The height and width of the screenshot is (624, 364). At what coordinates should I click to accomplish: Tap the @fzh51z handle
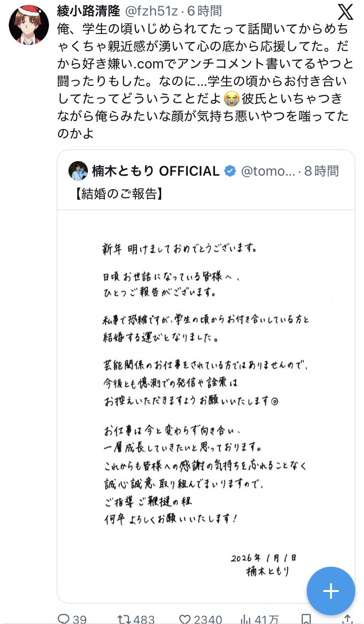tap(152, 10)
